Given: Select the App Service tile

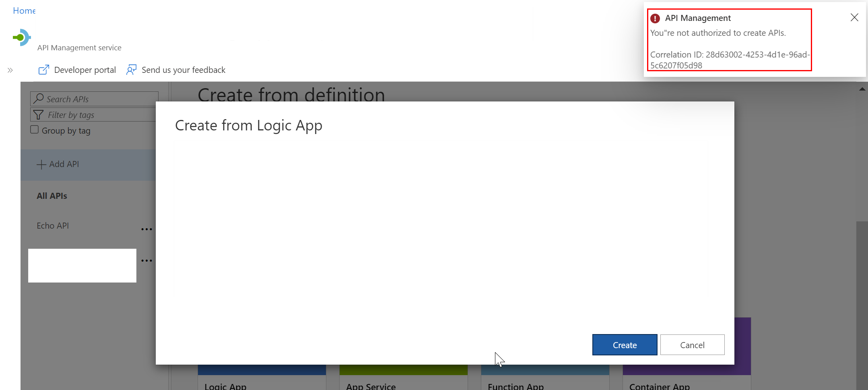Looking at the screenshot, I should point(404,377).
